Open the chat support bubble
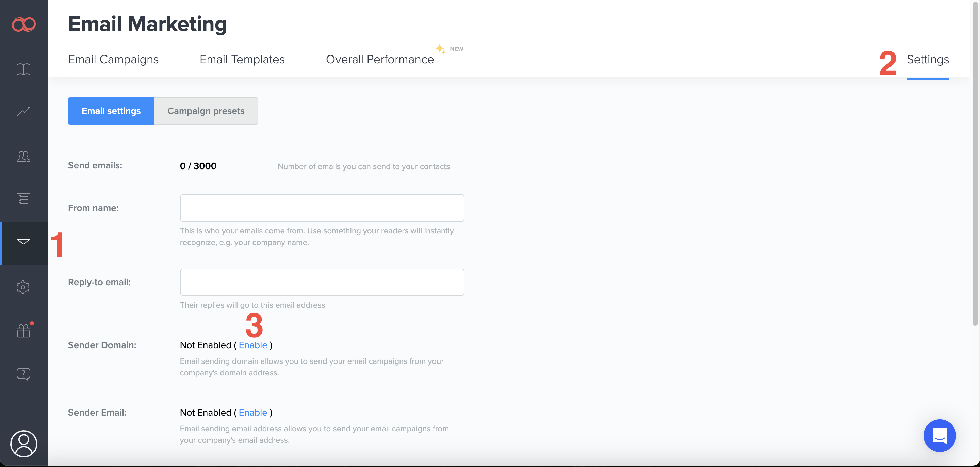 coord(939,435)
